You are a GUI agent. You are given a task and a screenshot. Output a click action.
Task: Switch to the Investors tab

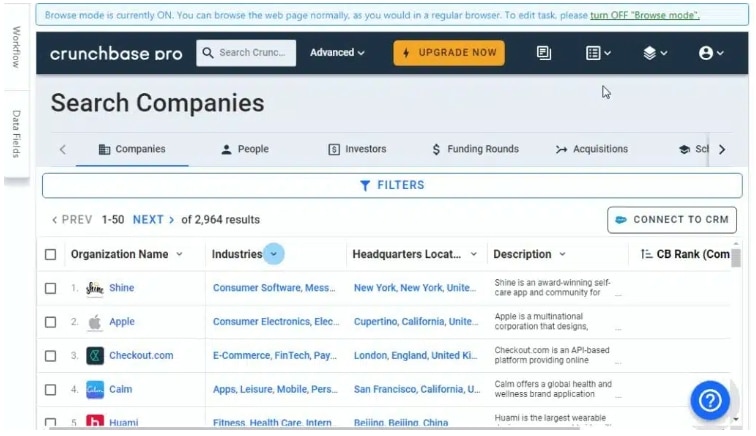click(357, 149)
